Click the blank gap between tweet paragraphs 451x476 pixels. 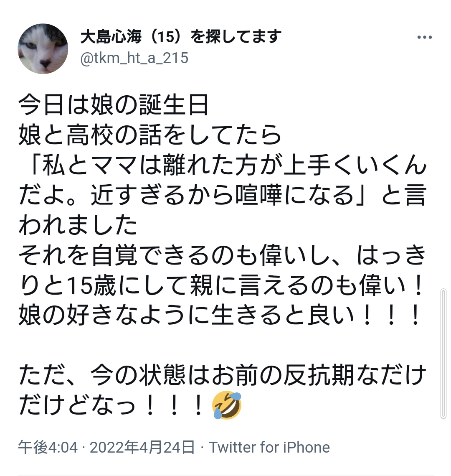click(223, 345)
